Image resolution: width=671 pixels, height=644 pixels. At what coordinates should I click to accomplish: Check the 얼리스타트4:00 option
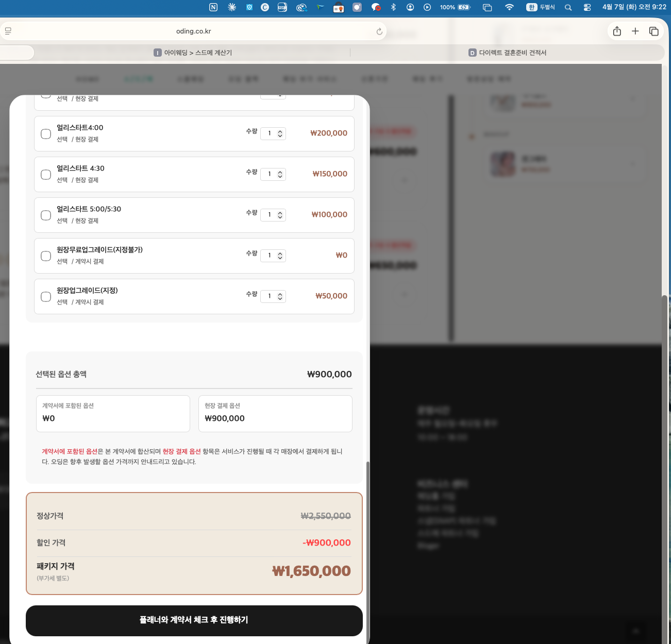pos(46,134)
